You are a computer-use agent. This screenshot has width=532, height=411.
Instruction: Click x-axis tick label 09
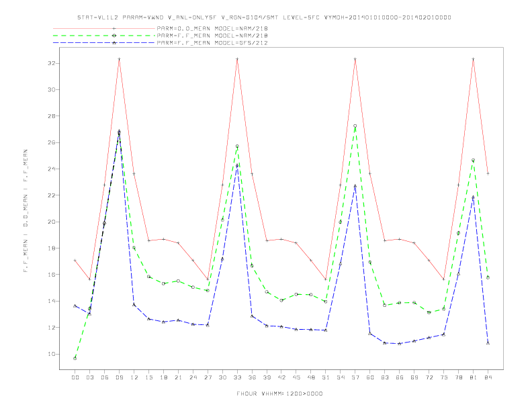119,377
